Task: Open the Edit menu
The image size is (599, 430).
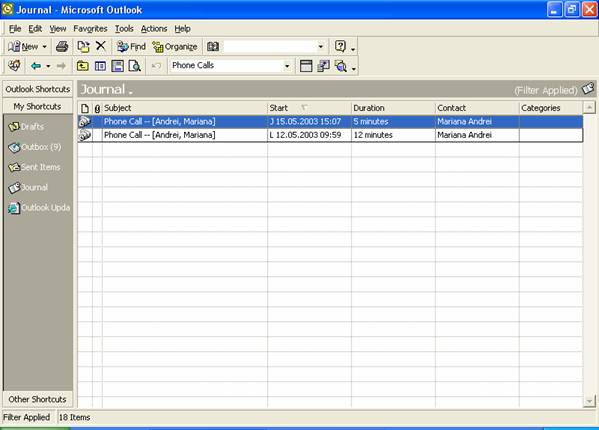Action: [35, 29]
